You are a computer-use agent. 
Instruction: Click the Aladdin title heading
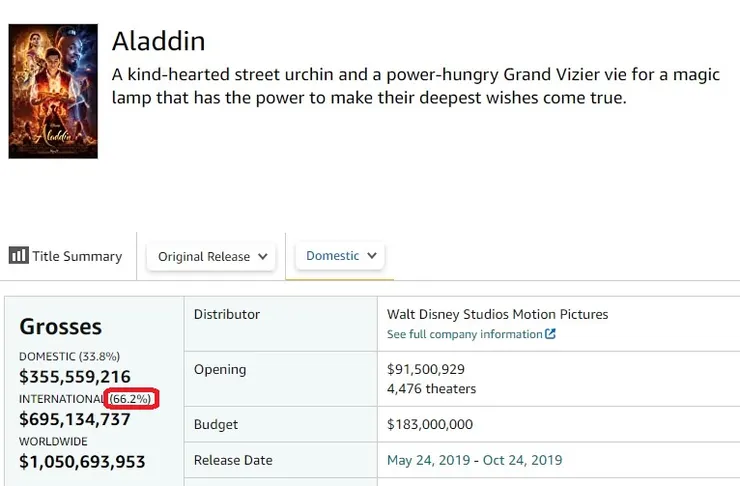158,41
